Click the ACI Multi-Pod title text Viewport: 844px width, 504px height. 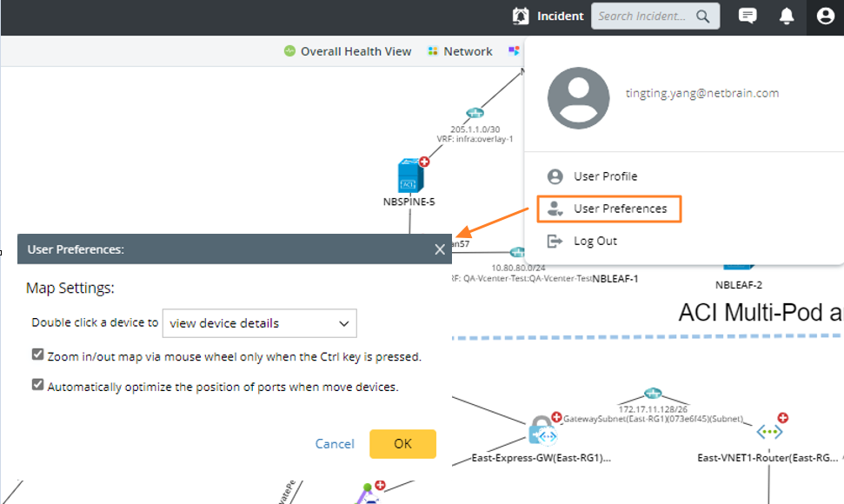click(x=761, y=313)
